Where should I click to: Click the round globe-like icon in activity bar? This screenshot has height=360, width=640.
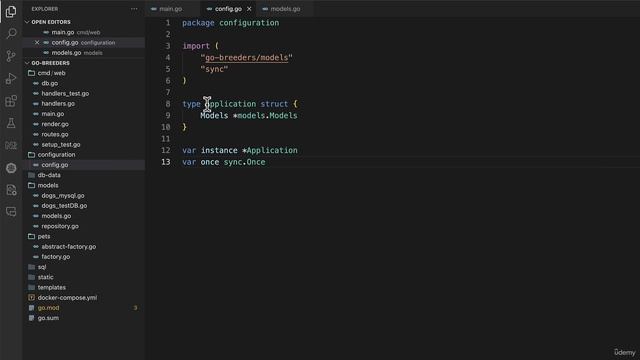11,168
